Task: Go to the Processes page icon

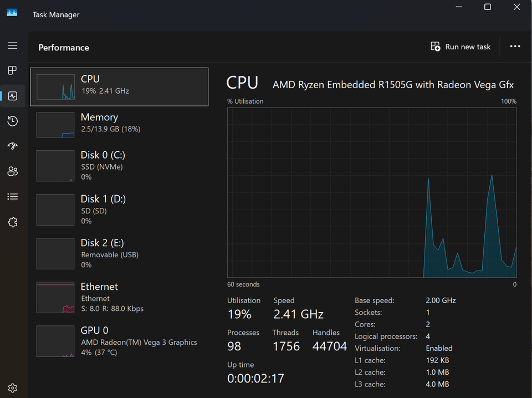Action: pos(12,70)
